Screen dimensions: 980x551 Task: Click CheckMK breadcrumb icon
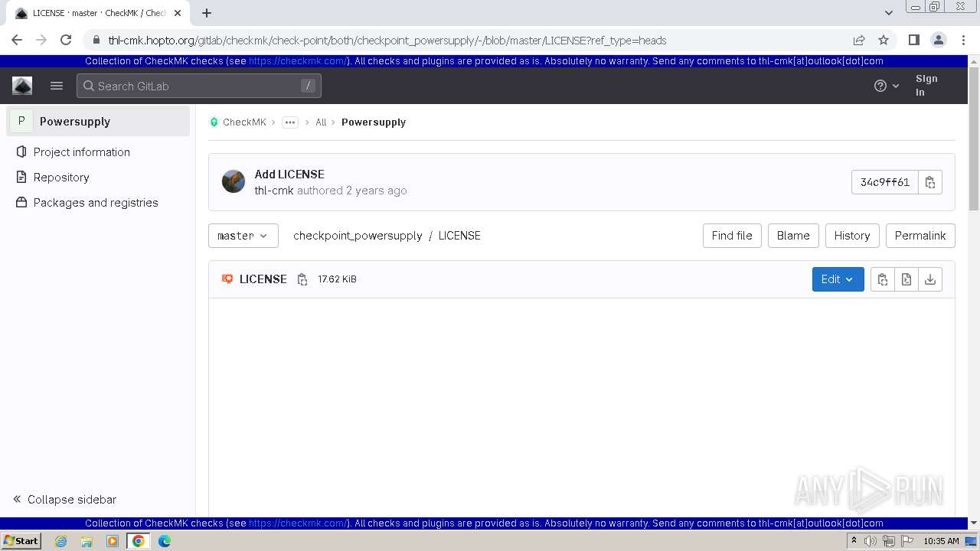pyautogui.click(x=214, y=122)
